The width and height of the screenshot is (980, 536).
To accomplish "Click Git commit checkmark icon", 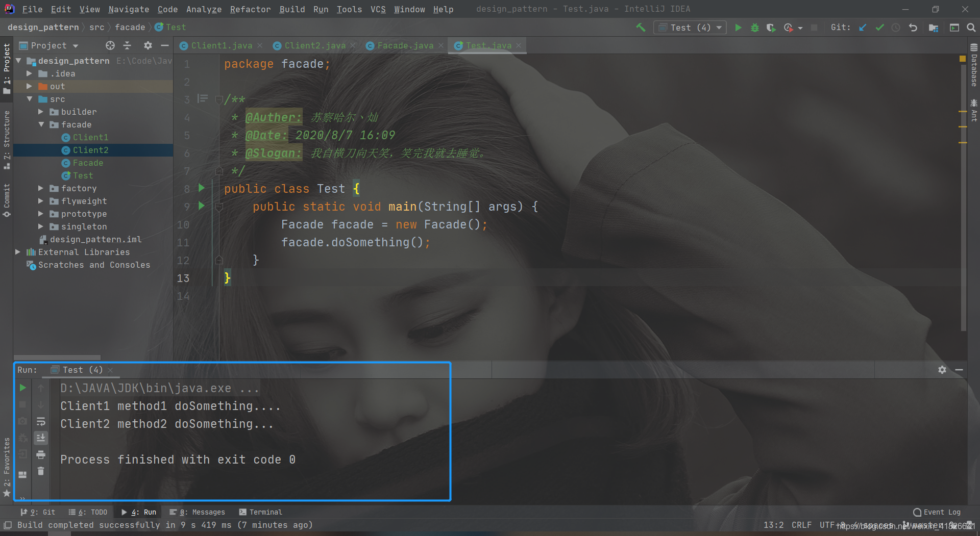I will pyautogui.click(x=879, y=28).
